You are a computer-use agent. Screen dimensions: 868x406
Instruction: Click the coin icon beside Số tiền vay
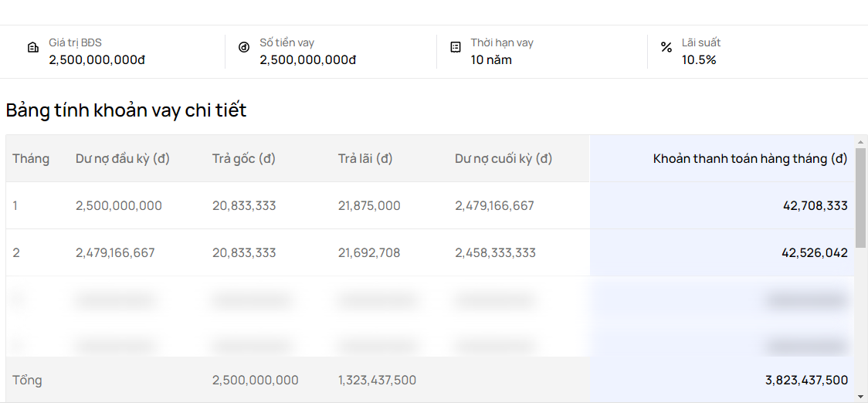[244, 48]
